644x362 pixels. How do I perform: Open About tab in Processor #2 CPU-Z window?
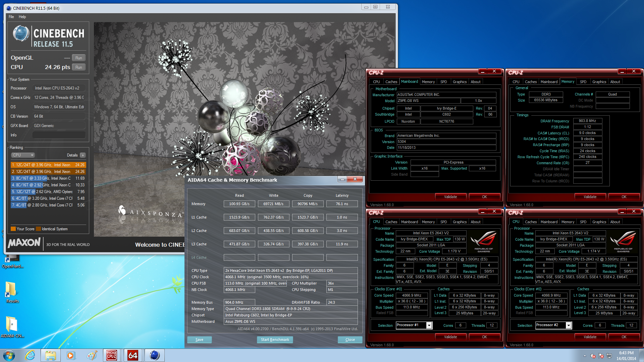pyautogui.click(x=615, y=222)
